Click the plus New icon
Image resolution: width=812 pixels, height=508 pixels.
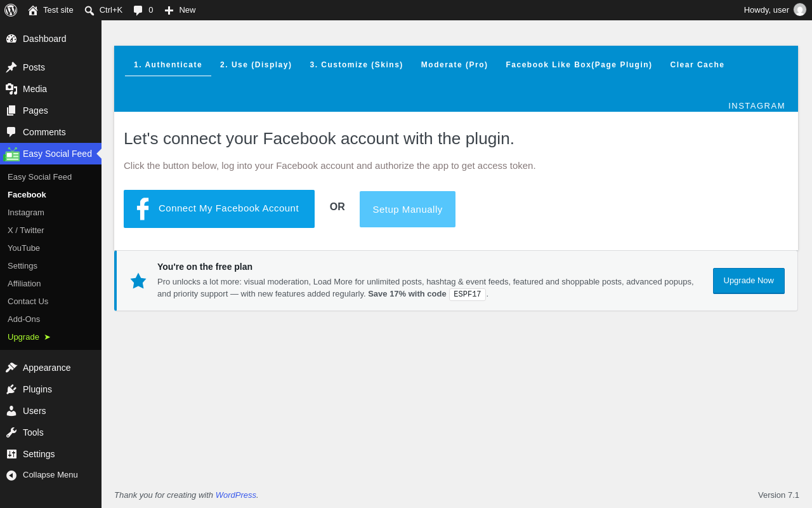(x=169, y=10)
